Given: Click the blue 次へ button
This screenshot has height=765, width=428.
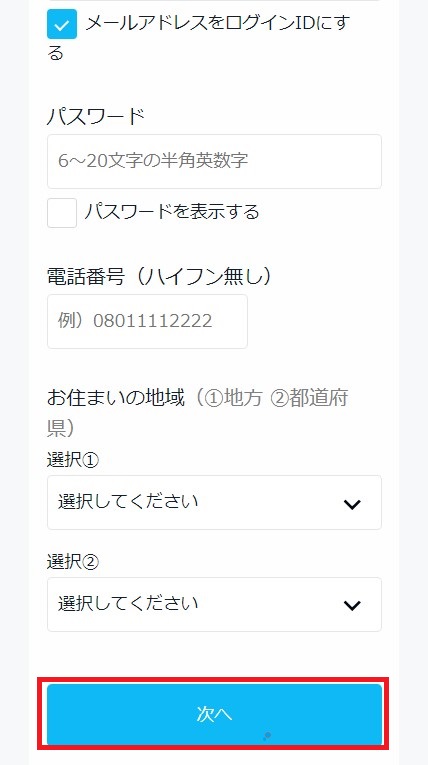Looking at the screenshot, I should pos(214,714).
